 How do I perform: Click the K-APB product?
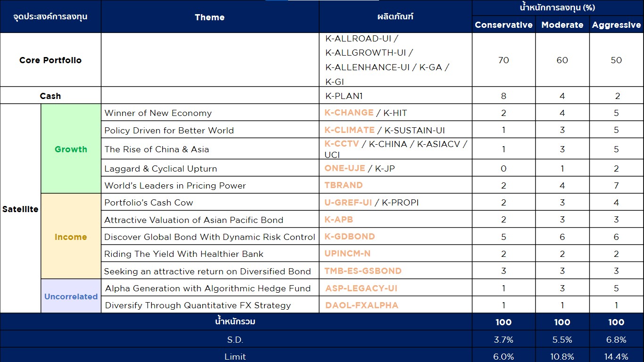(x=339, y=220)
